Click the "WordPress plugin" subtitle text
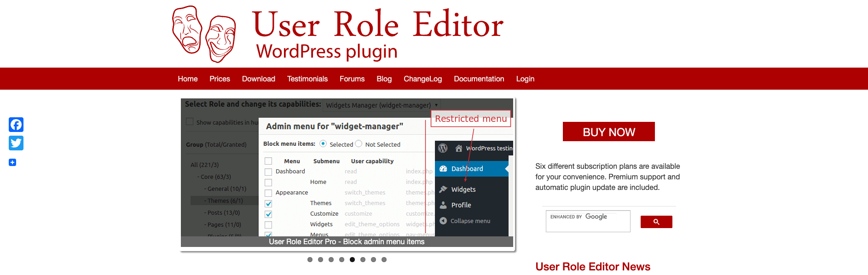The image size is (868, 275). pyautogui.click(x=327, y=52)
